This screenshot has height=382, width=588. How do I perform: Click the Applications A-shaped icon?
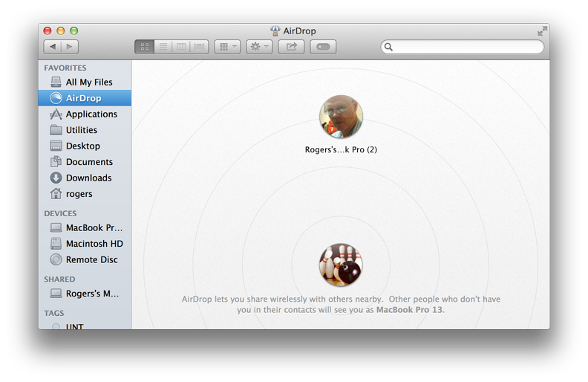point(56,114)
